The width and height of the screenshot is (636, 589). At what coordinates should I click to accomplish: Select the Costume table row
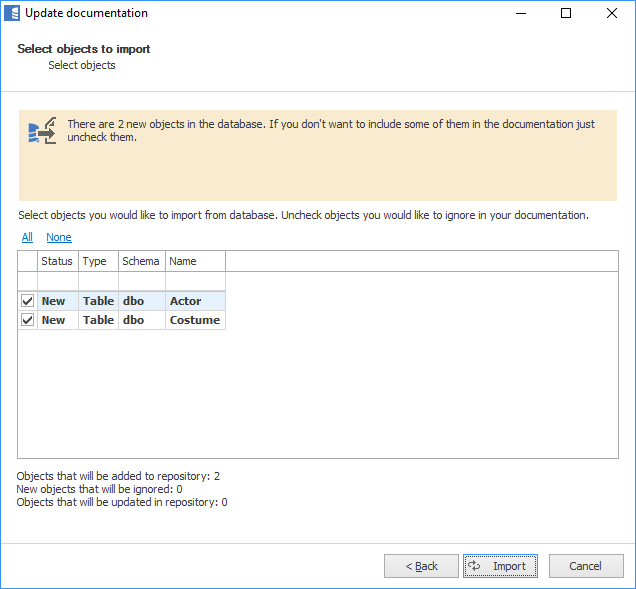pyautogui.click(x=194, y=320)
